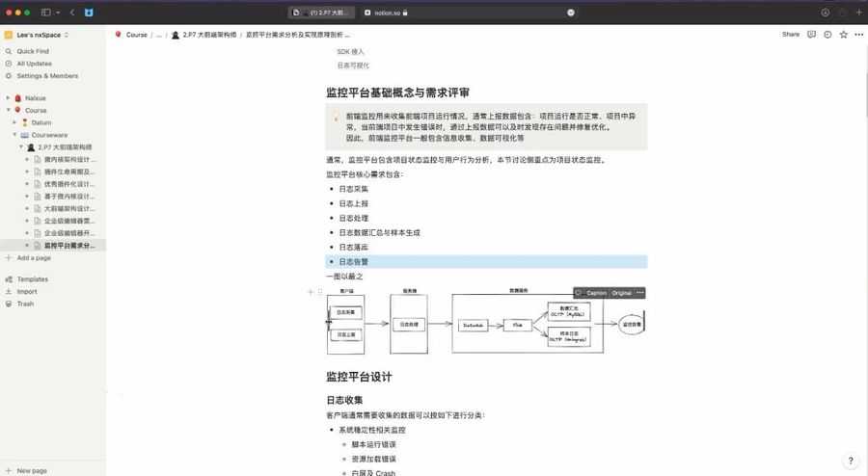Click 2.P7 大前端架构师 breadcrumb

click(x=209, y=35)
